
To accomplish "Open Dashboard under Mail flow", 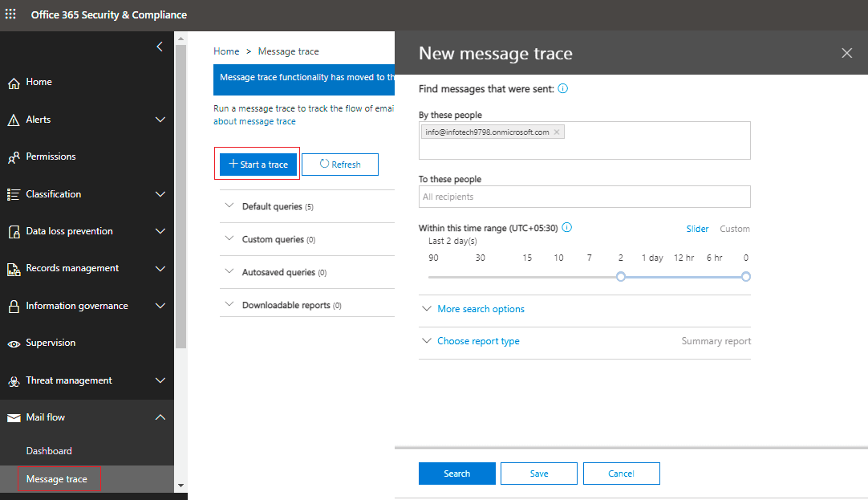I will [x=49, y=451].
